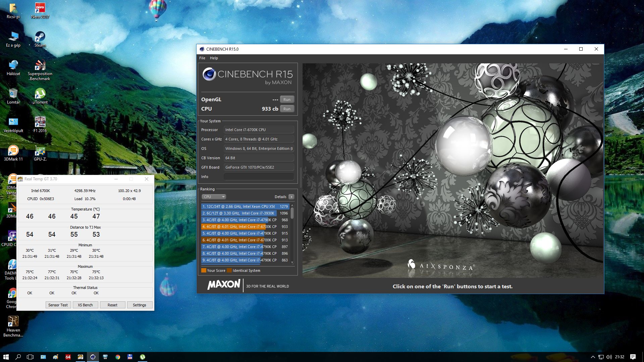The width and height of the screenshot is (644, 362).
Task: Open the Cinebench Help menu
Action: pyautogui.click(x=214, y=58)
